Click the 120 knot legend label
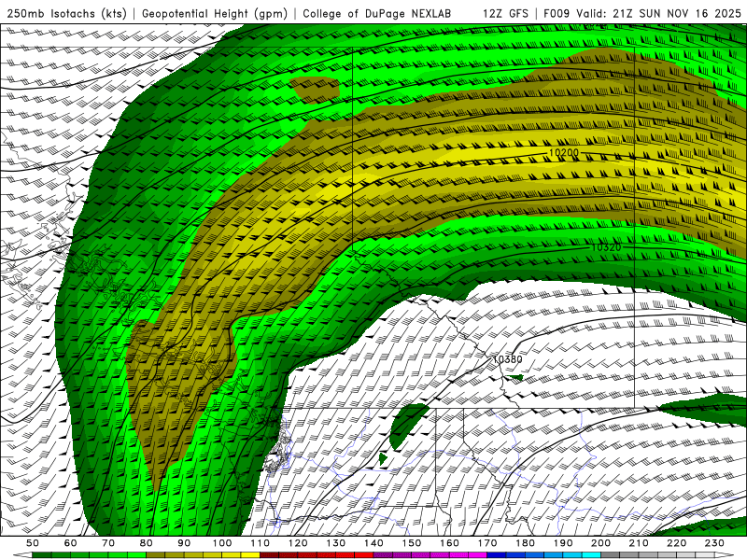The width and height of the screenshot is (747, 560). pos(298,543)
